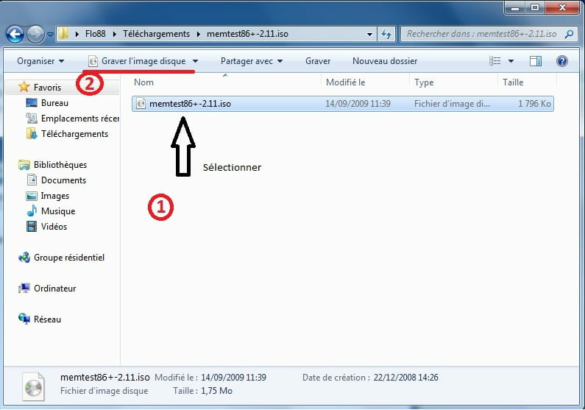Click the Favoris star icon
The image size is (585, 410).
point(24,87)
